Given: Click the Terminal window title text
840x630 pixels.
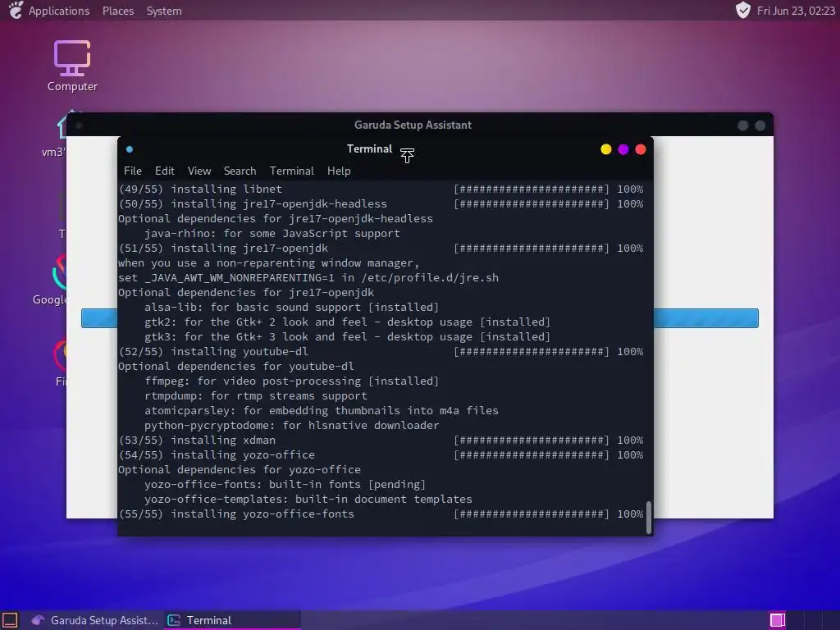Looking at the screenshot, I should tap(369, 149).
